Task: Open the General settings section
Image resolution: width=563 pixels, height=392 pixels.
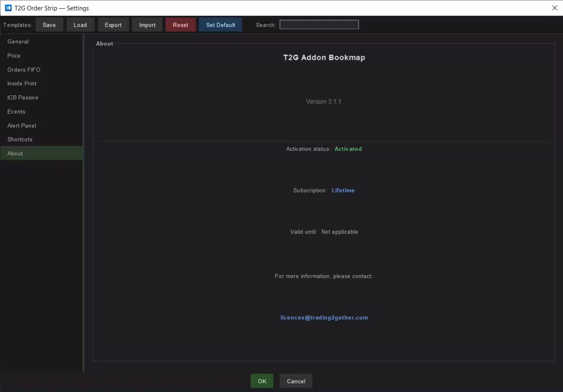Action: point(41,42)
